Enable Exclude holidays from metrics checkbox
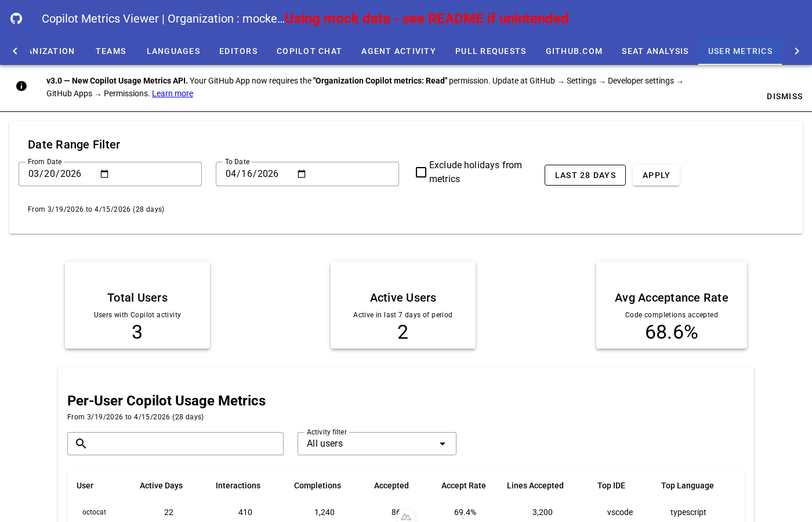 pos(421,172)
